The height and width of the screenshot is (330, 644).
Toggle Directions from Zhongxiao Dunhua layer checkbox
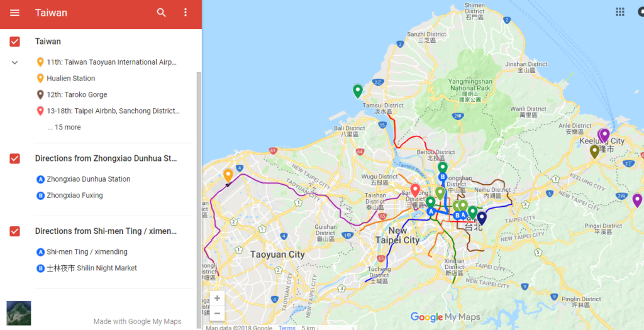(x=15, y=158)
